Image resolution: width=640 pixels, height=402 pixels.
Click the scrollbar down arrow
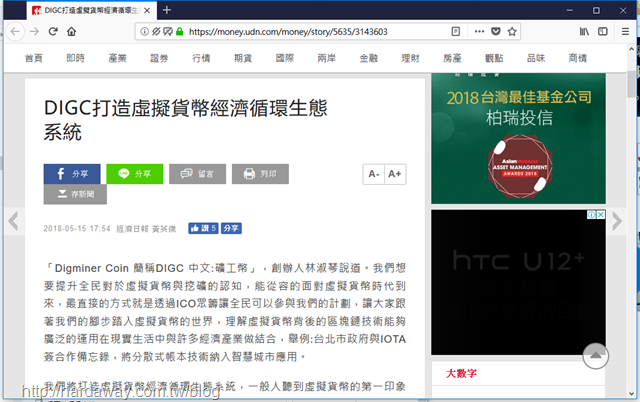[631, 393]
